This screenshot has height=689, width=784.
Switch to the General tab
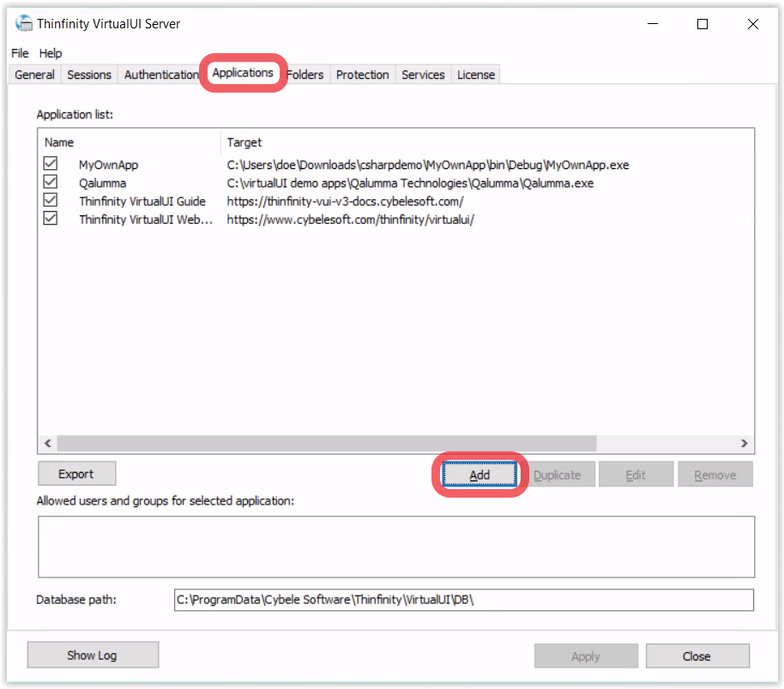pos(34,75)
